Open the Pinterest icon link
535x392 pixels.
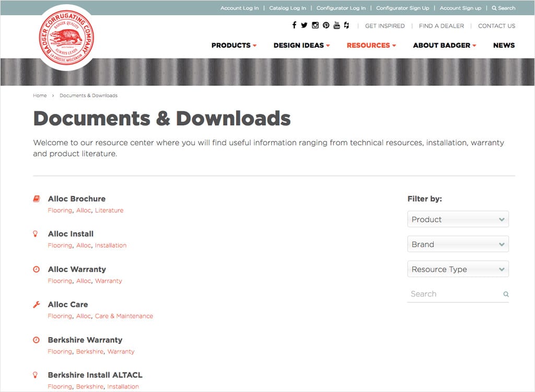(326, 25)
